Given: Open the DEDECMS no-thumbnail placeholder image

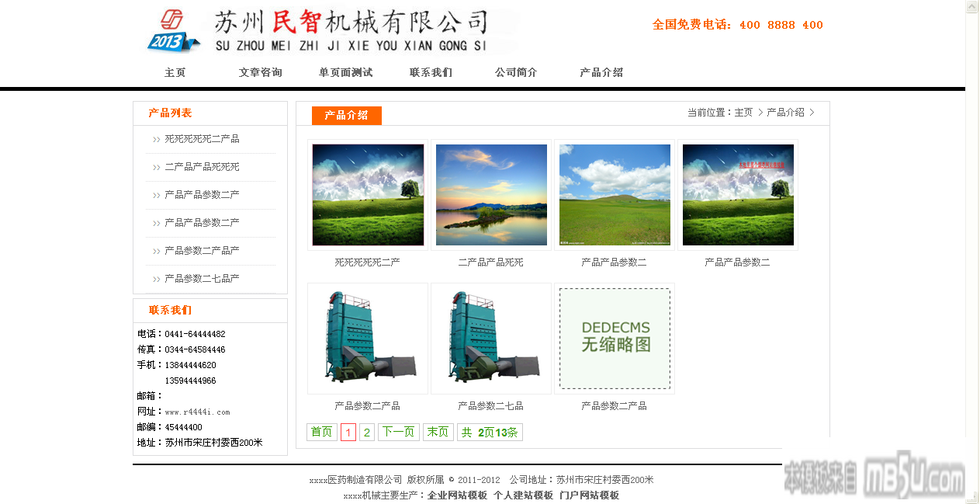Looking at the screenshot, I should (615, 339).
